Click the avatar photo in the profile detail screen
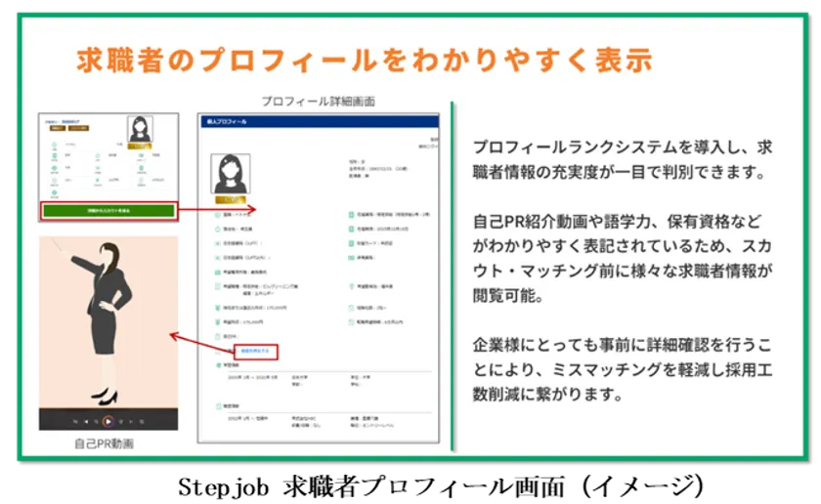The height and width of the screenshot is (504, 821). 231,174
